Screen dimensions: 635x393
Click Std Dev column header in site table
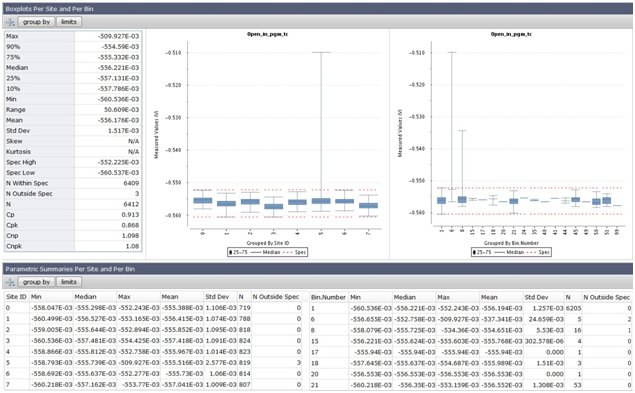tap(217, 297)
